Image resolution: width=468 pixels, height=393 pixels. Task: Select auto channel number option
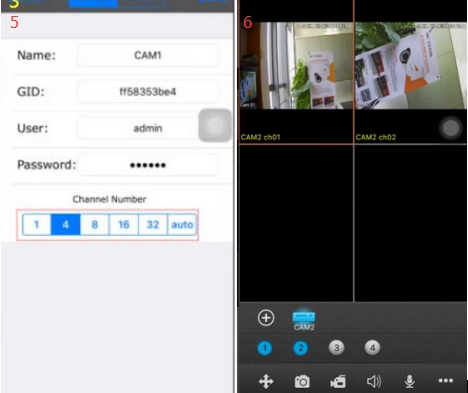coord(182,225)
